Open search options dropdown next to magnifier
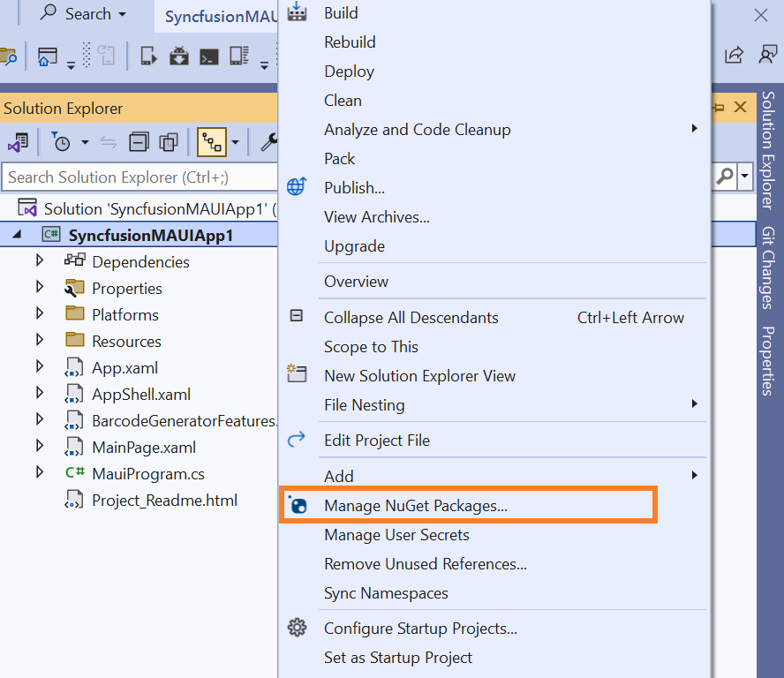This screenshot has height=678, width=784. (745, 176)
